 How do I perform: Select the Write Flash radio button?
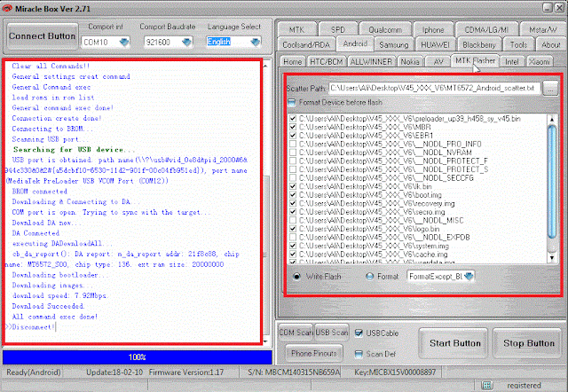tap(296, 277)
